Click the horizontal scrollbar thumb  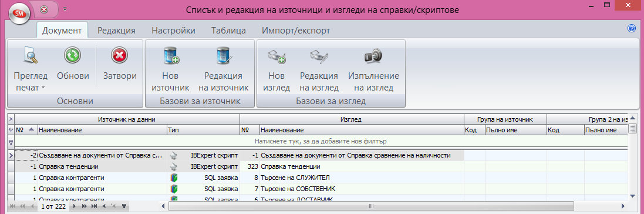[x=371, y=206]
